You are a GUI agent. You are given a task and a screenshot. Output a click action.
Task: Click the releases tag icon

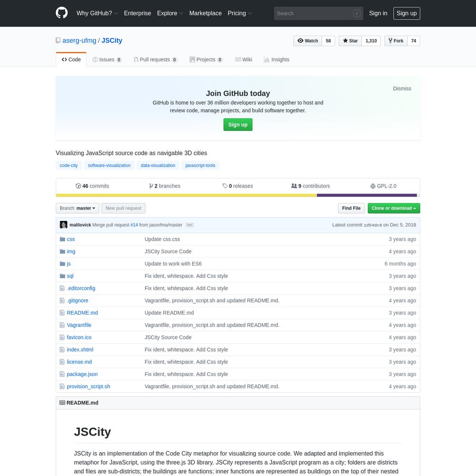(225, 186)
